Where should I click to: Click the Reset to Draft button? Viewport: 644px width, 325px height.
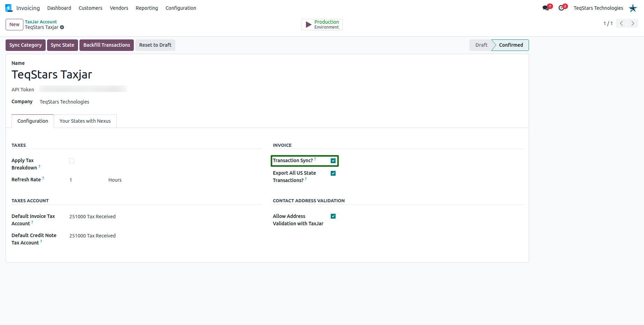tap(155, 45)
